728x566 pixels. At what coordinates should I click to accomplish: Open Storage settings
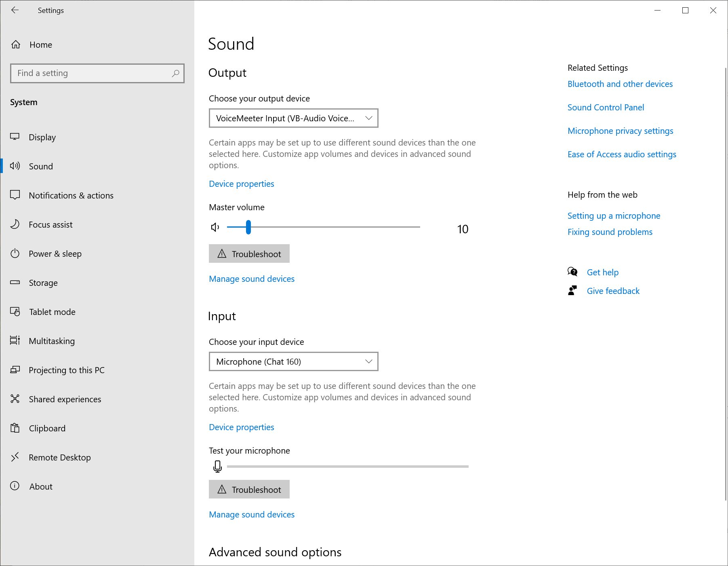pos(97,283)
